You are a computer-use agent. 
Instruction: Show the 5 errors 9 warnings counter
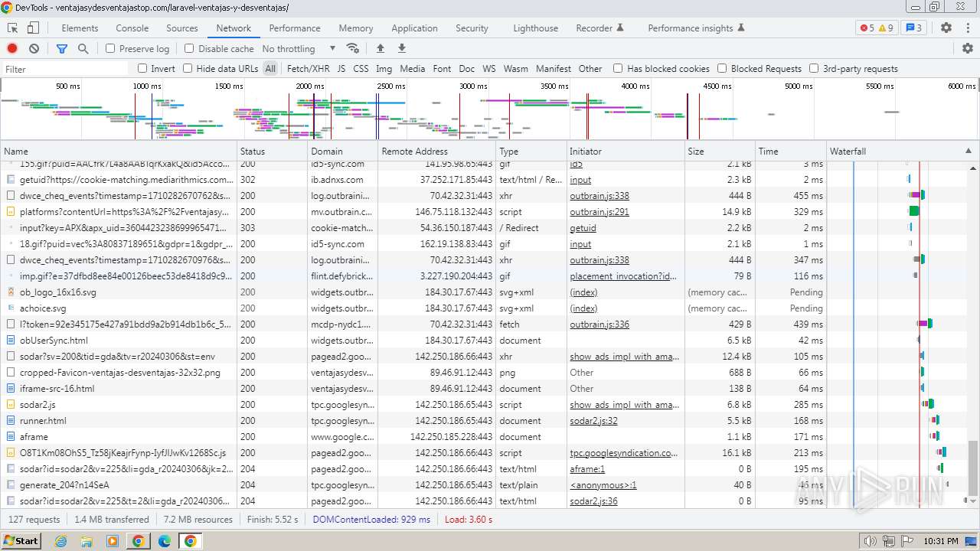pyautogui.click(x=877, y=28)
